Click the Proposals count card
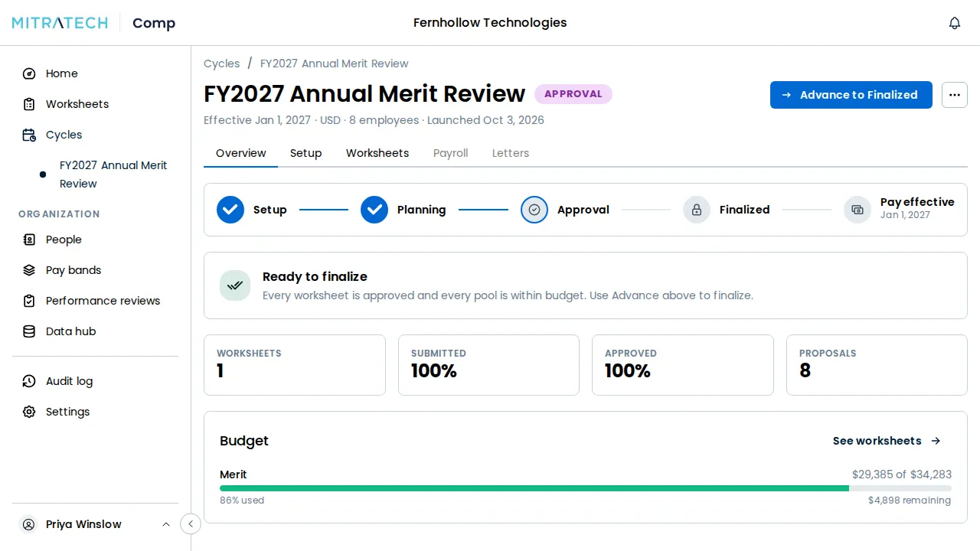 [x=877, y=365]
